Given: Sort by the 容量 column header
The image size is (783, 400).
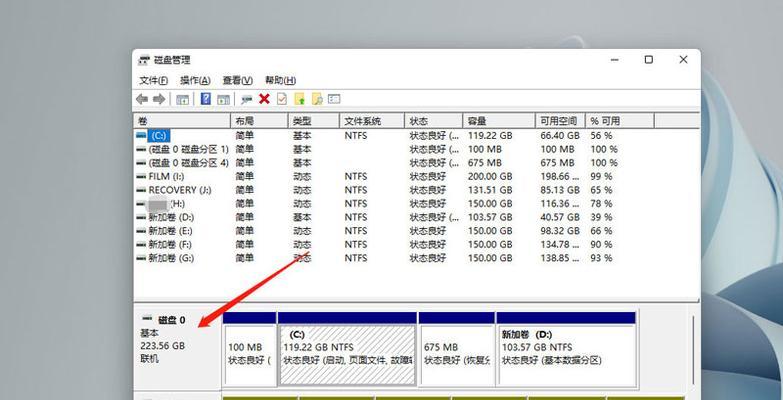Looking at the screenshot, I should (x=478, y=120).
